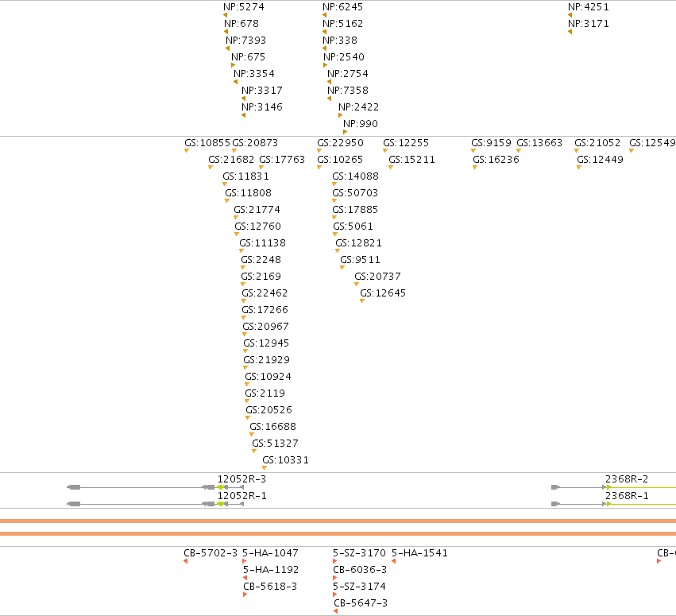Screen dimensions: 676x616
Task: Select the 5-HA-1192 label
Action: click(x=271, y=570)
